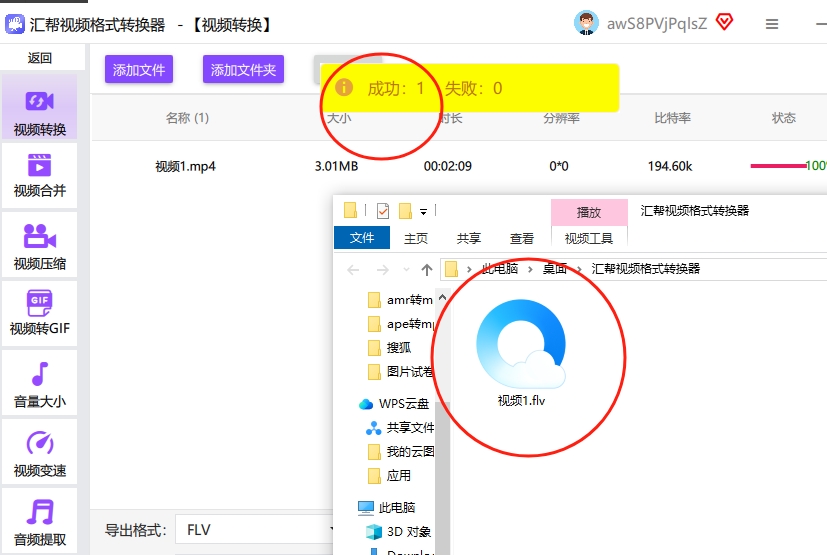
Task: Open the Explorer 文件 tab
Action: click(362, 237)
